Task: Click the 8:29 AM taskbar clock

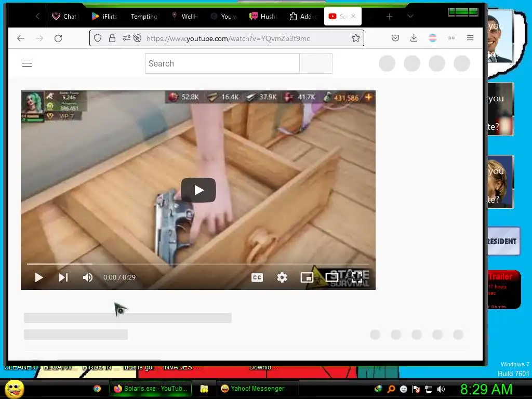Action: [x=486, y=389]
